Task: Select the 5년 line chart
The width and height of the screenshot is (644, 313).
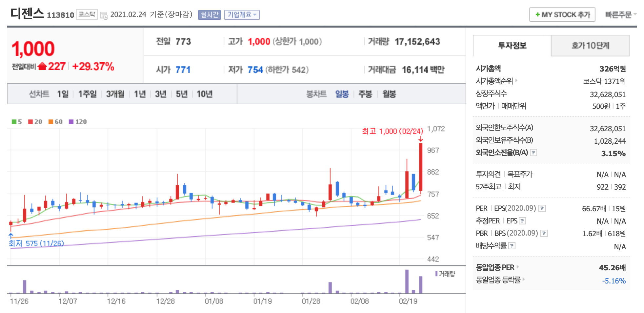Action: [x=182, y=94]
